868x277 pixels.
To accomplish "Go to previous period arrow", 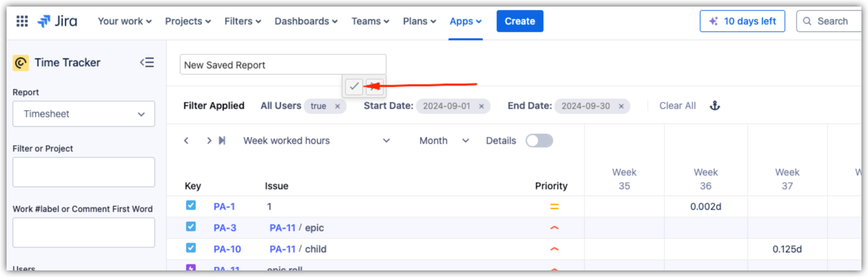I will pyautogui.click(x=186, y=141).
